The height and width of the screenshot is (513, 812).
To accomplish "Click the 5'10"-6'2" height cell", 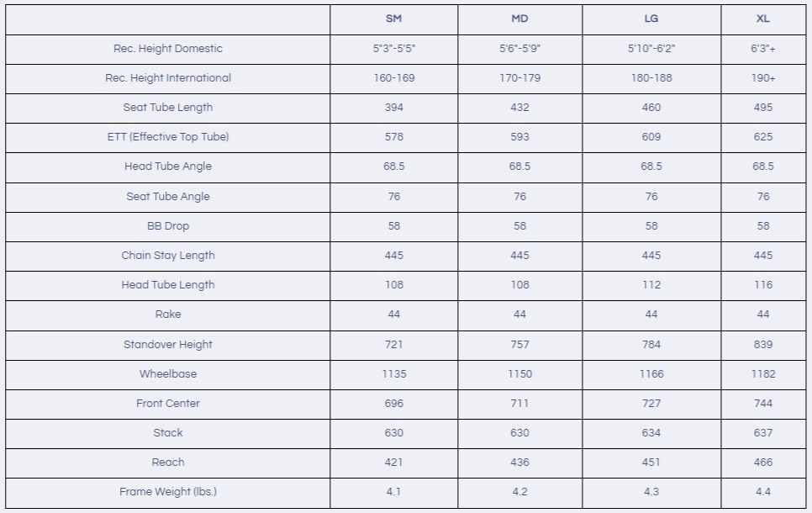I will coord(651,49).
